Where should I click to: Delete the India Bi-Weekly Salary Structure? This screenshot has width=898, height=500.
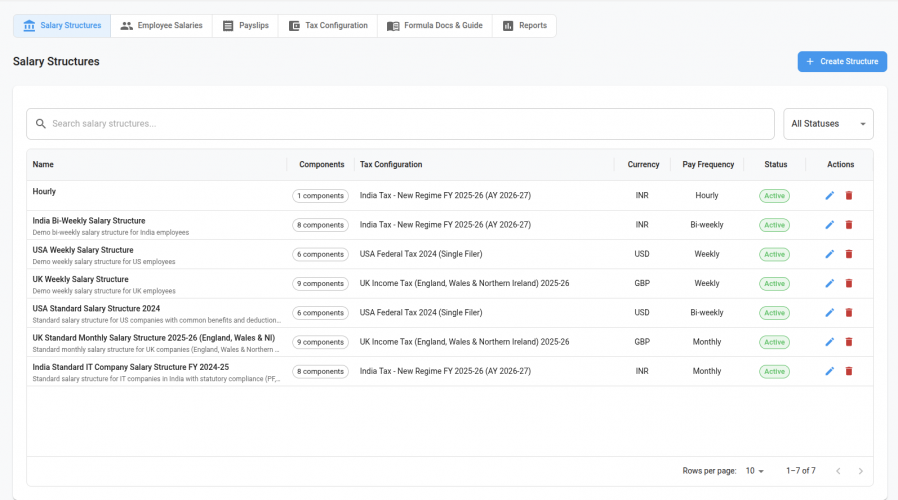pyautogui.click(x=849, y=225)
